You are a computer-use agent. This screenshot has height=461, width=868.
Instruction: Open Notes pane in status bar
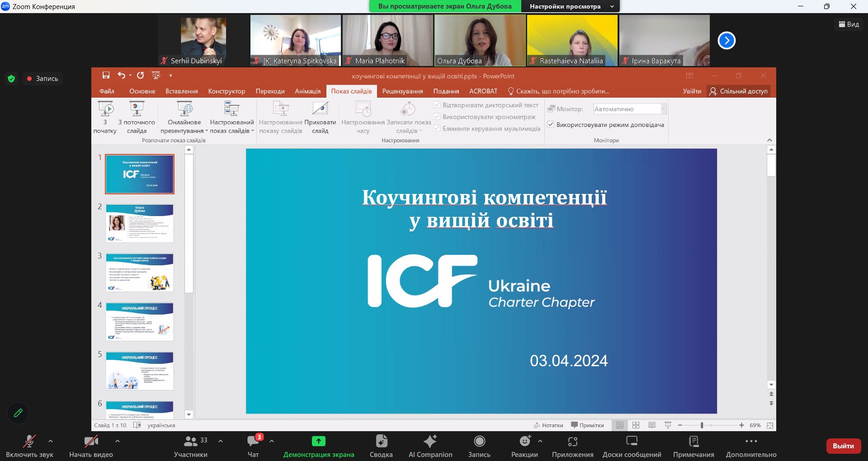pyautogui.click(x=548, y=425)
